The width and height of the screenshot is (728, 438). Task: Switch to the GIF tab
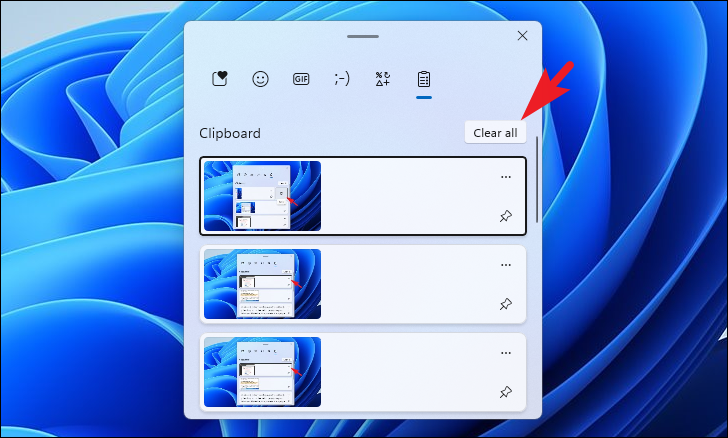(301, 79)
